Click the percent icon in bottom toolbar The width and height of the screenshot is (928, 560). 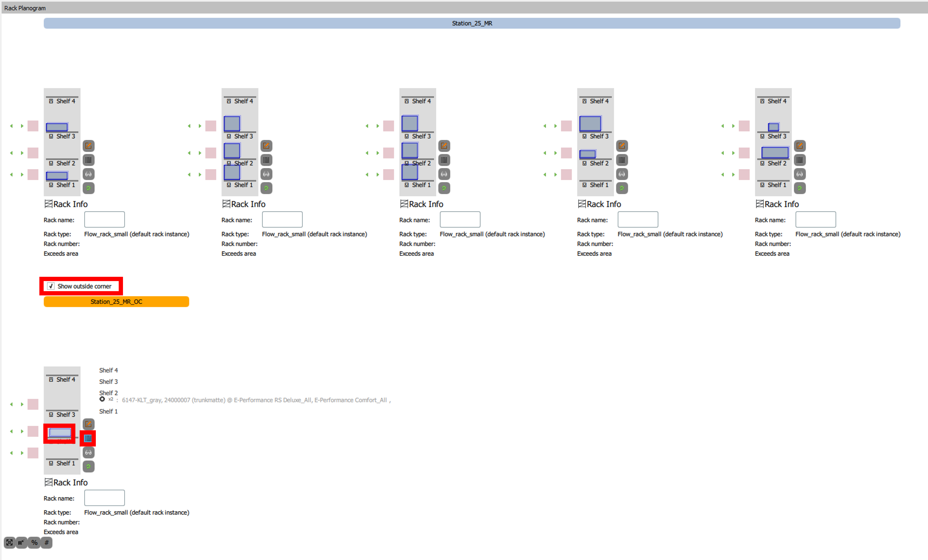coord(34,543)
